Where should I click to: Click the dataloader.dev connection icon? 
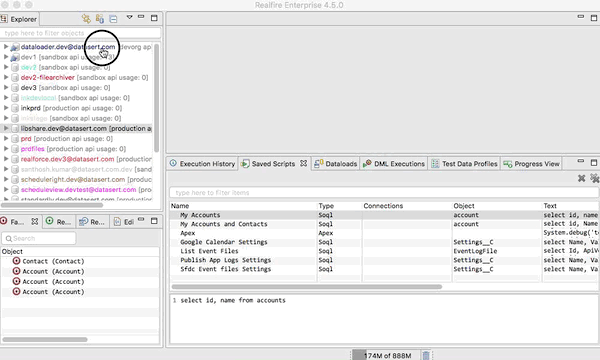tap(15, 47)
